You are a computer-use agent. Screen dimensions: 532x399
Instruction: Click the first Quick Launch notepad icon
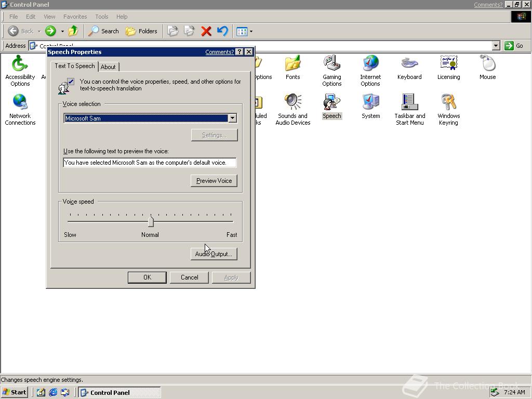pos(41,392)
